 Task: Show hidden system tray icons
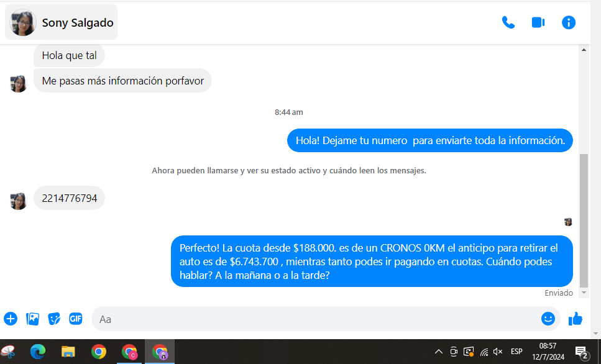coord(438,352)
